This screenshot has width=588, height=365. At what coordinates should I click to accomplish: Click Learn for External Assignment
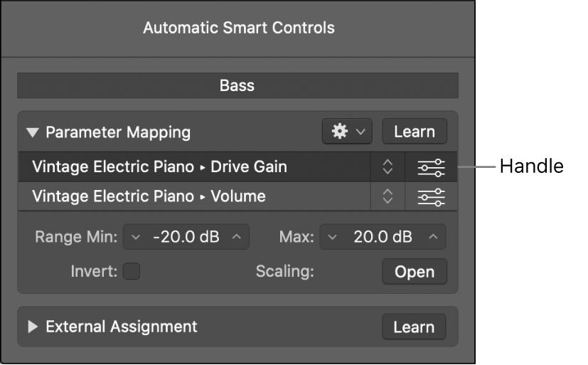click(x=414, y=327)
